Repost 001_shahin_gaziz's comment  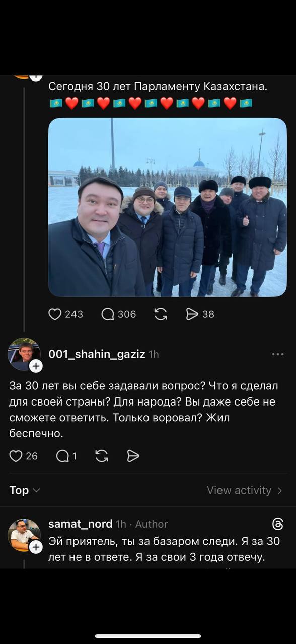pos(102,456)
